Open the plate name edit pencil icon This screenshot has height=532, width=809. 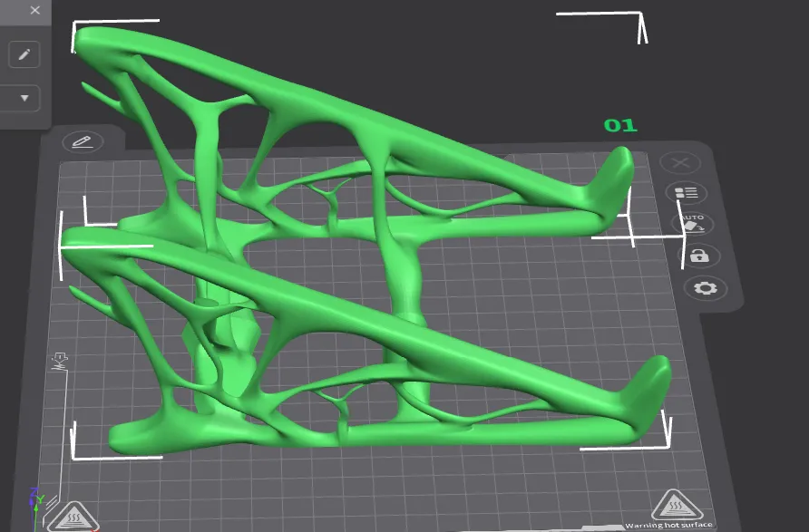(83, 141)
